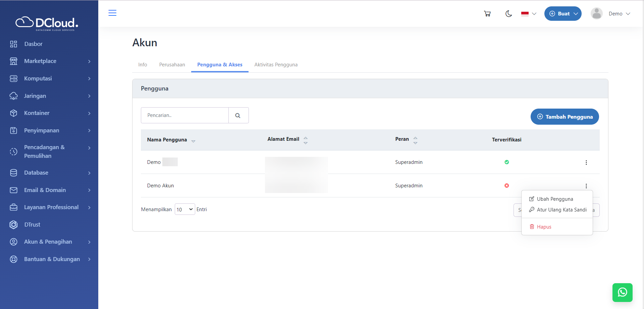Switch to the Perusahaan tab

coord(172,65)
